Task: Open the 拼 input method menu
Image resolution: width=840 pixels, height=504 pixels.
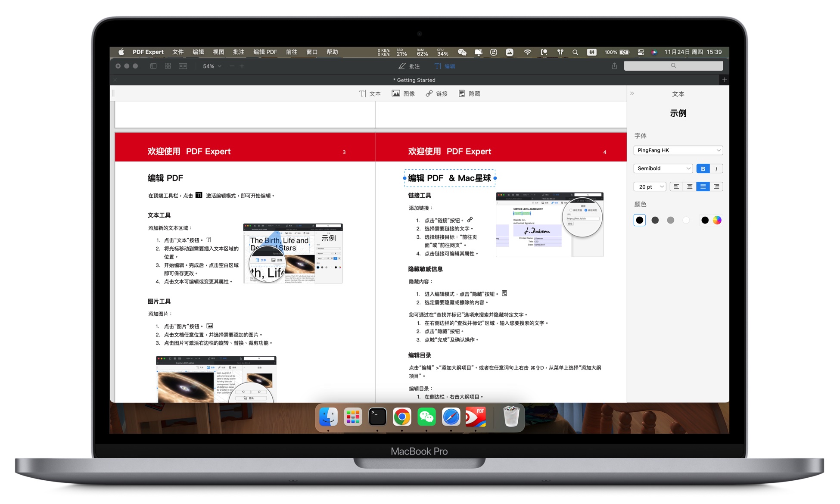Action: pos(592,52)
